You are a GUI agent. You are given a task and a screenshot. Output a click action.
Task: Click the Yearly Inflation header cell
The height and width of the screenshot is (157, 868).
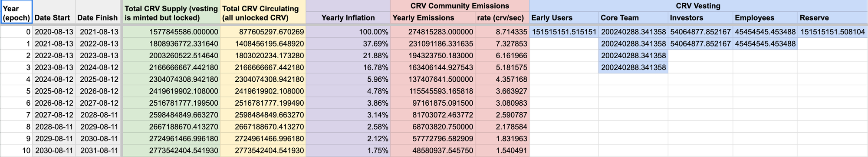(x=348, y=18)
